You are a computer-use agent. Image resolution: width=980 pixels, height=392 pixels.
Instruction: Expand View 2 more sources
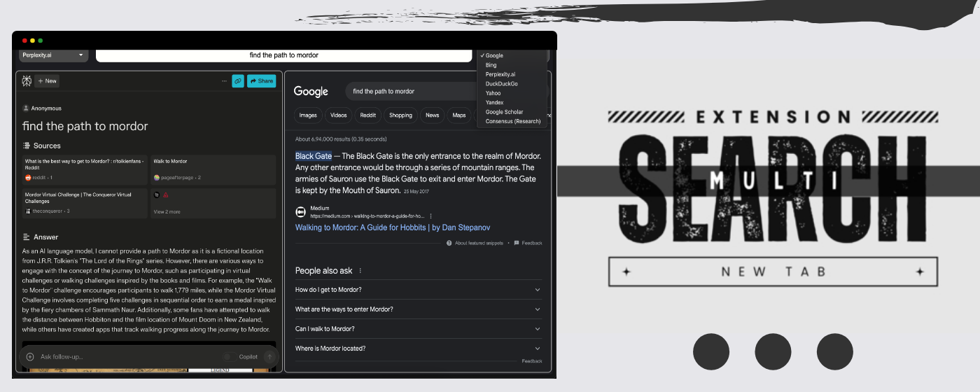point(167,211)
